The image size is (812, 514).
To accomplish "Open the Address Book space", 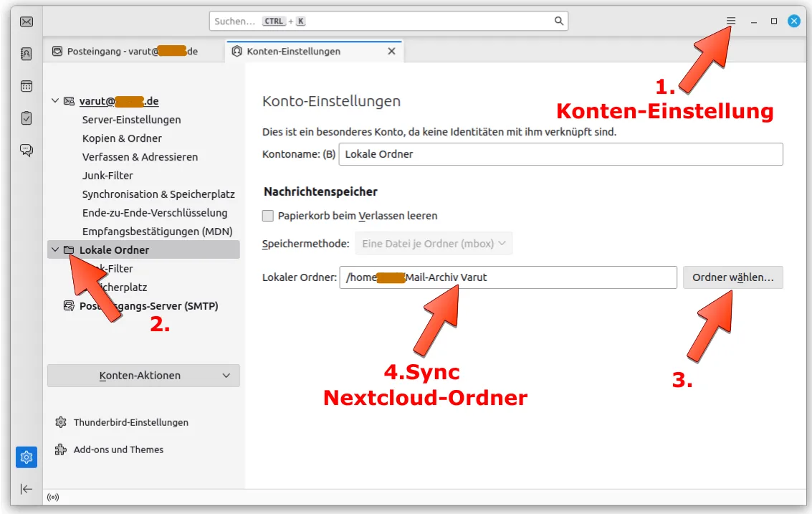I will (x=26, y=54).
